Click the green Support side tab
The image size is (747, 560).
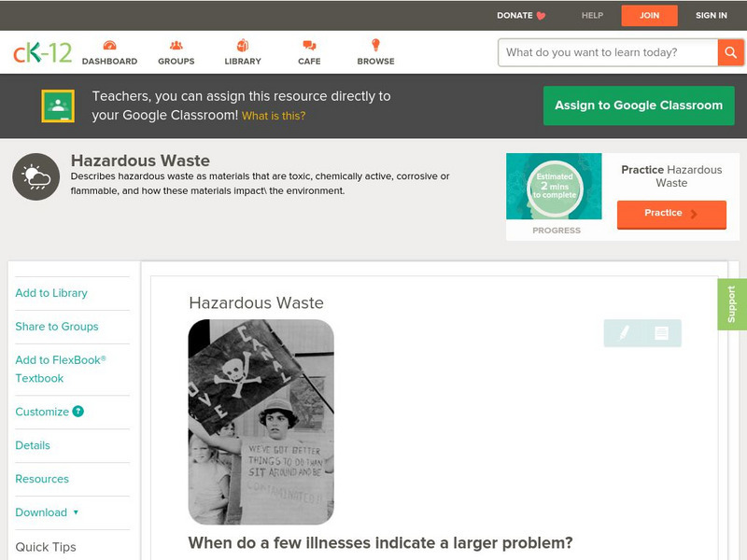pos(732,304)
